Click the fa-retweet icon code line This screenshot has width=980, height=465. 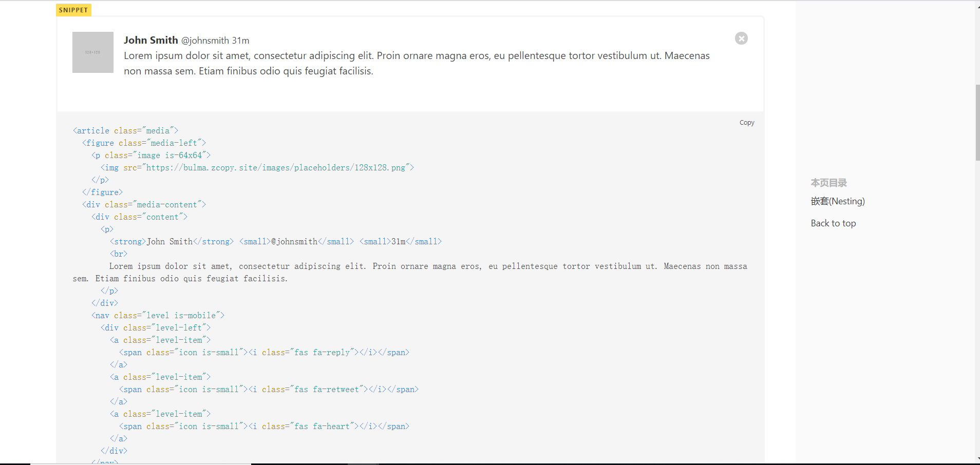coord(269,390)
